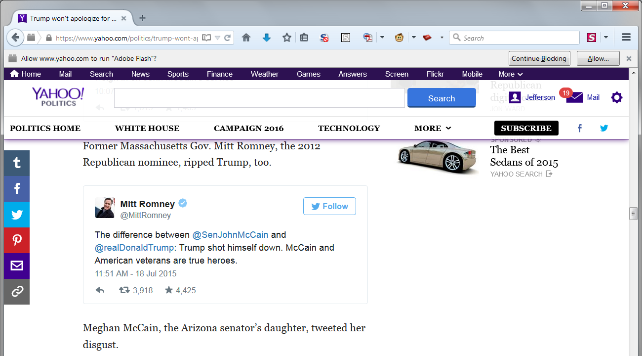Screen dimensions: 644x356
Task: Go to Sports in Yahoo top bar
Action: [178, 74]
